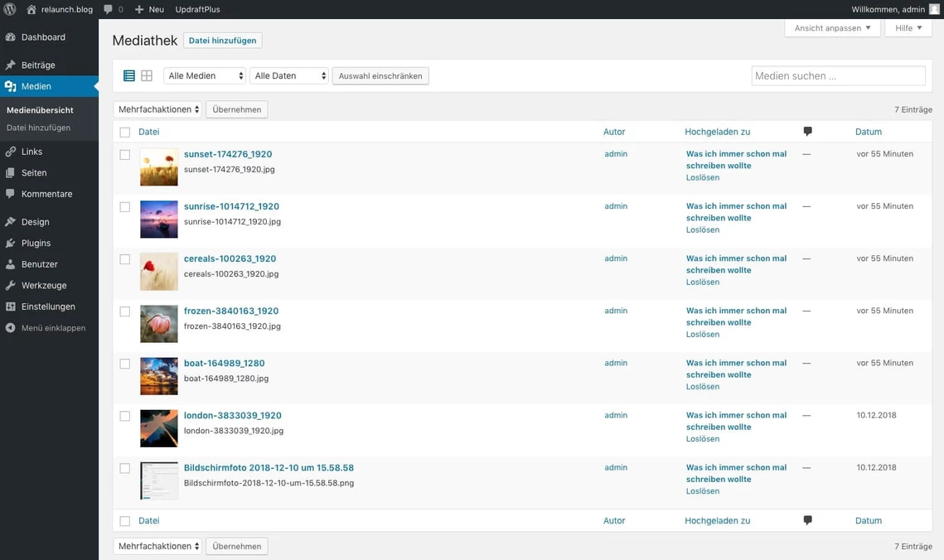
Task: Collapse the menu via Menü einklappen
Action: coord(44,327)
